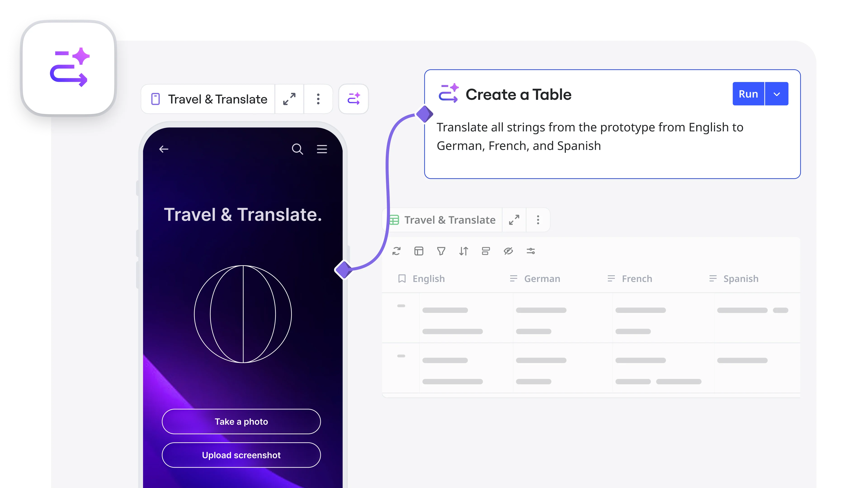Click the translation prompt text field
The height and width of the screenshot is (488, 868).
coord(590,137)
